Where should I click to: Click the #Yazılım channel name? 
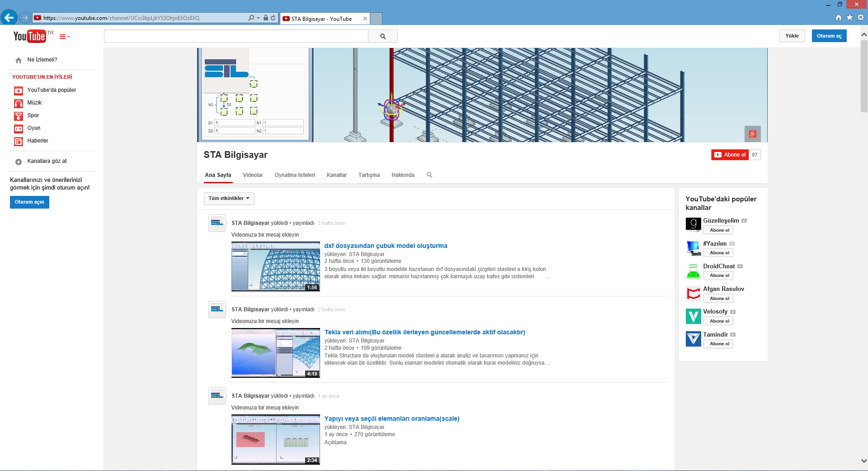pos(715,243)
